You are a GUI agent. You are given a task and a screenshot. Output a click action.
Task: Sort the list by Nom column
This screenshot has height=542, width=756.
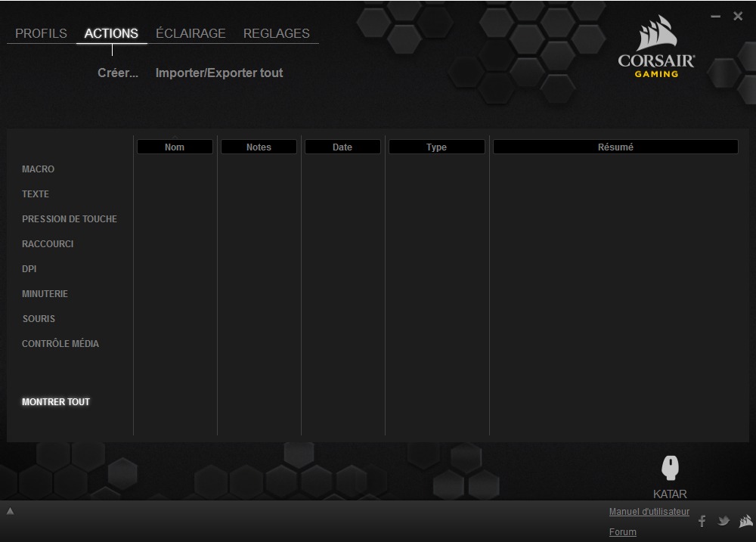pyautogui.click(x=175, y=147)
